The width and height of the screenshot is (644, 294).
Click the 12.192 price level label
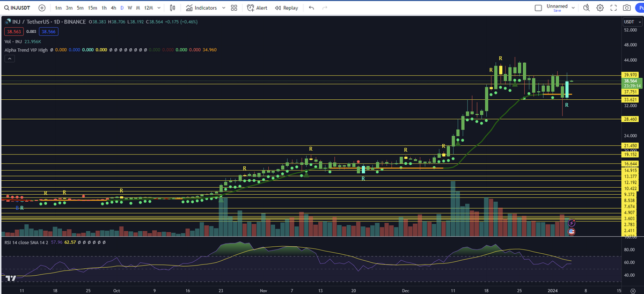[x=630, y=182]
